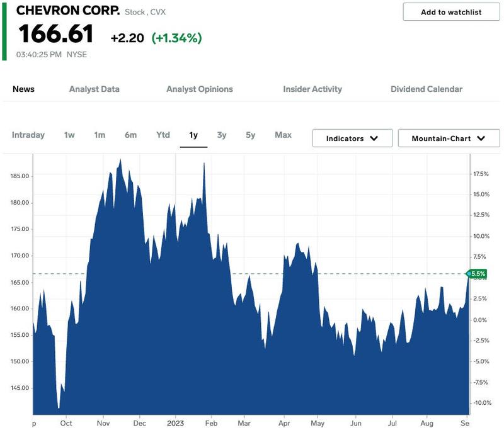Open the Dividend Calendar tab

[427, 89]
